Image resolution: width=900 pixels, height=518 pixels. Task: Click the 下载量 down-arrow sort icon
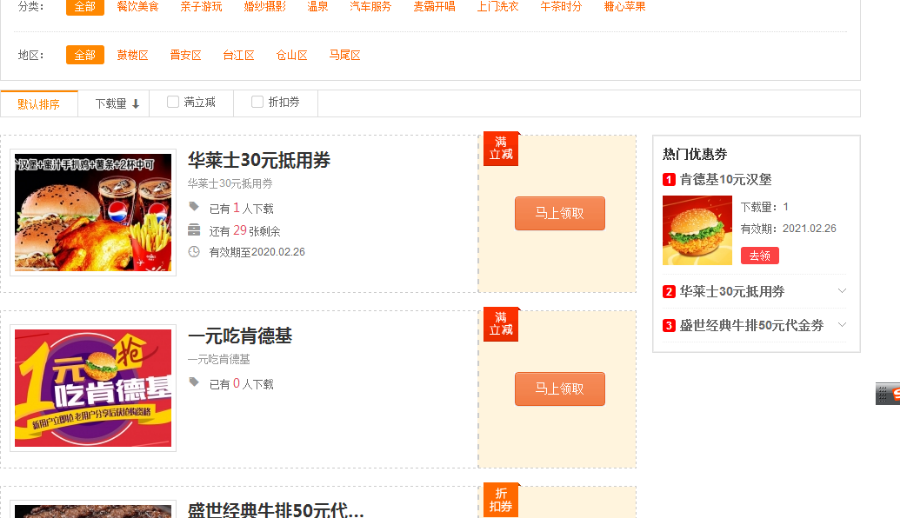point(136,104)
